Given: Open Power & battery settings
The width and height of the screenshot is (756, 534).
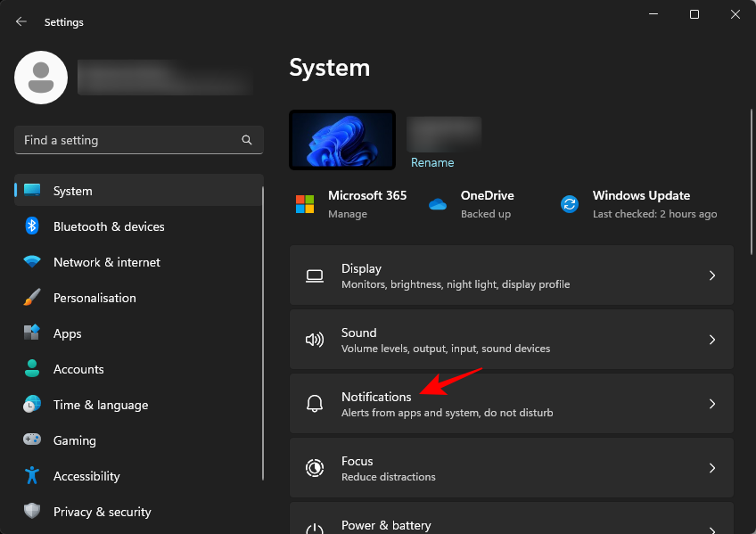Looking at the screenshot, I should coord(512,525).
